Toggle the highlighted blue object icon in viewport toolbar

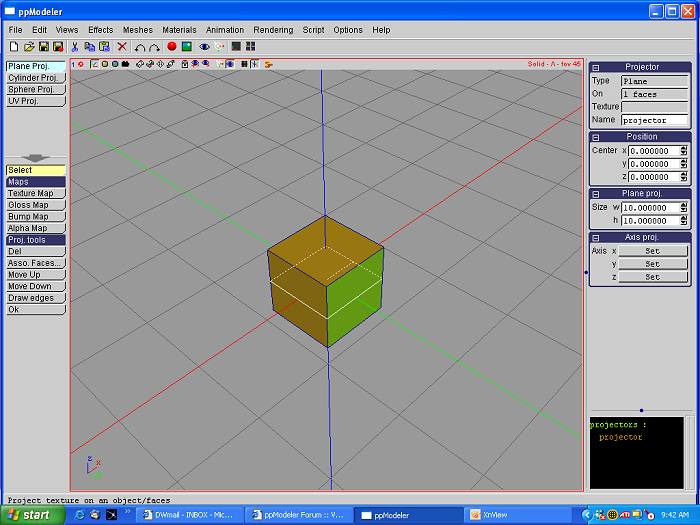tap(229, 64)
